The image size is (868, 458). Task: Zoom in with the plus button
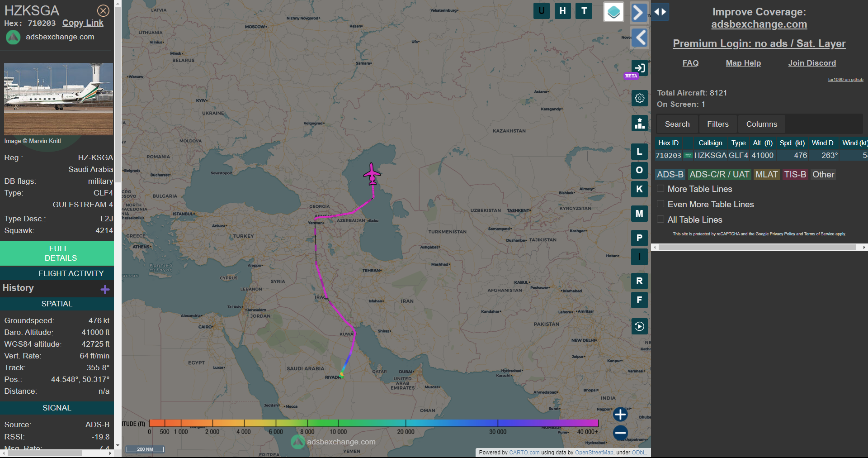[x=620, y=414]
